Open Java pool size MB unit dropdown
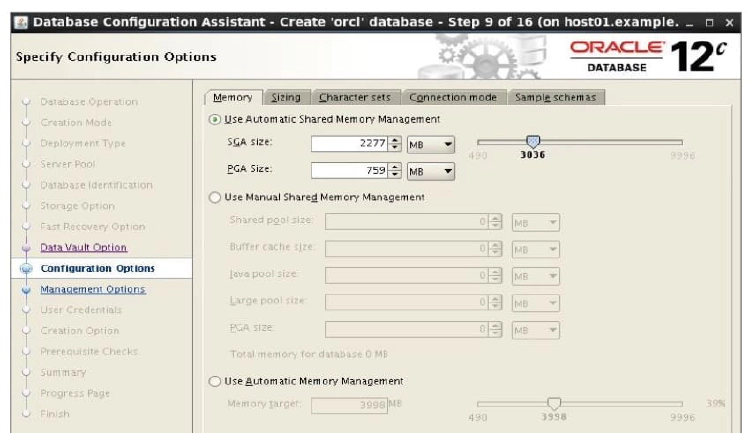This screenshot has height=433, width=750. pyautogui.click(x=535, y=276)
